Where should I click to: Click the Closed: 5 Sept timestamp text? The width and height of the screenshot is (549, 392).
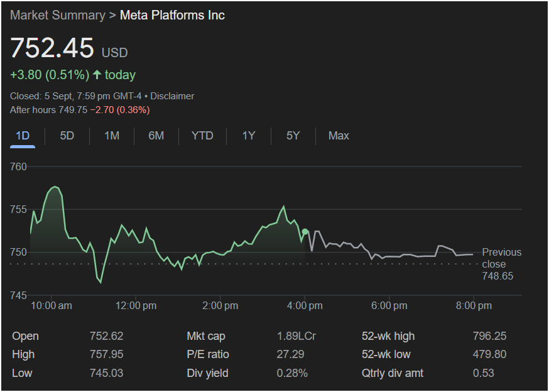click(75, 96)
